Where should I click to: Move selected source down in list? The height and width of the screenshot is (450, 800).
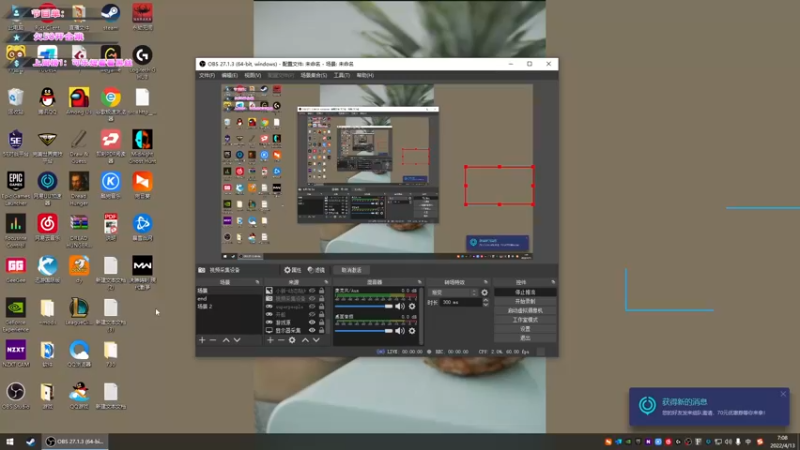click(x=316, y=340)
